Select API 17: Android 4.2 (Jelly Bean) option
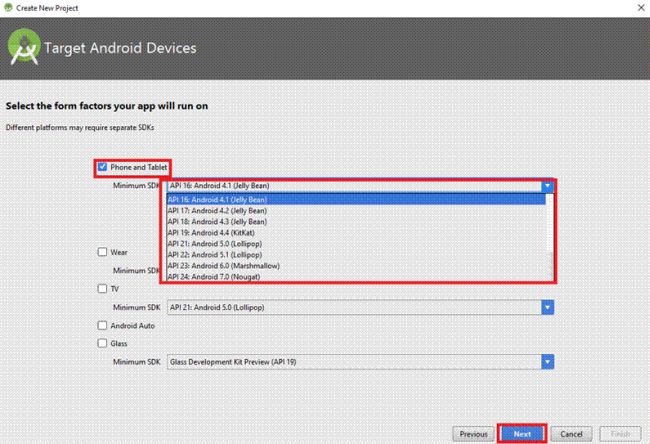This screenshot has width=650, height=444. [x=356, y=211]
